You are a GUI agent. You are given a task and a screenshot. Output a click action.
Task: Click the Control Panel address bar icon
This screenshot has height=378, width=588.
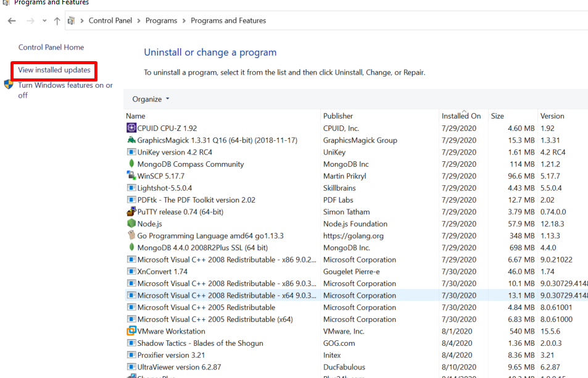pyautogui.click(x=71, y=20)
